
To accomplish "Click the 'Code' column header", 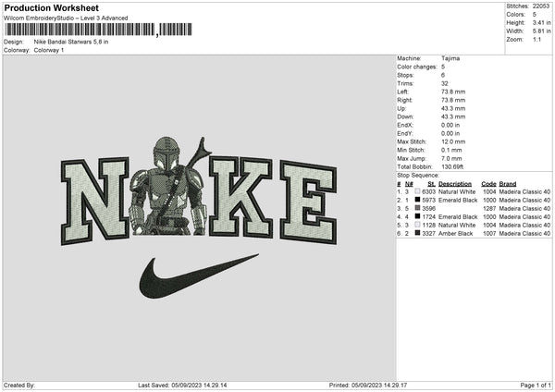I will click(x=488, y=184).
